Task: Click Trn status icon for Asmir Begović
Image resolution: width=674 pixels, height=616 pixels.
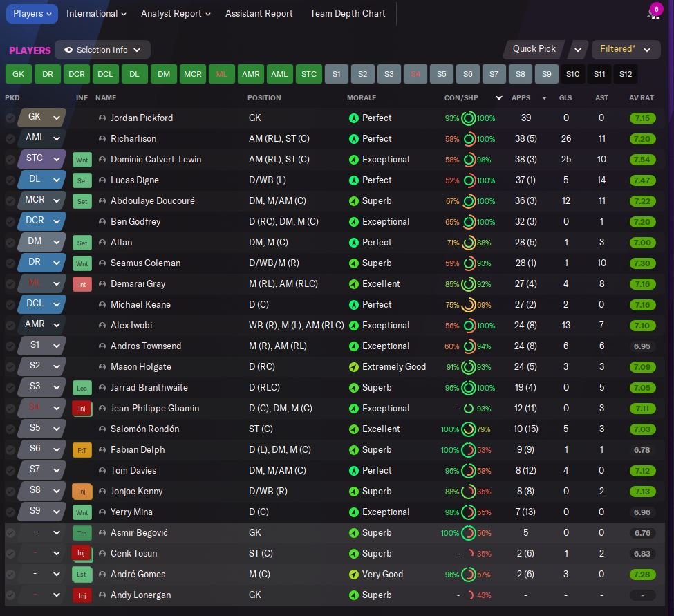Action: point(82,533)
